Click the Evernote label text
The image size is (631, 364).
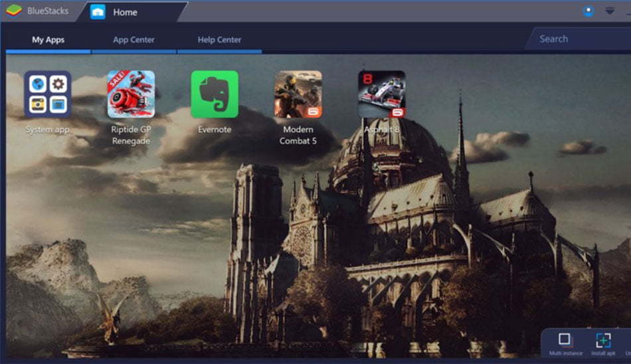pos(215,130)
